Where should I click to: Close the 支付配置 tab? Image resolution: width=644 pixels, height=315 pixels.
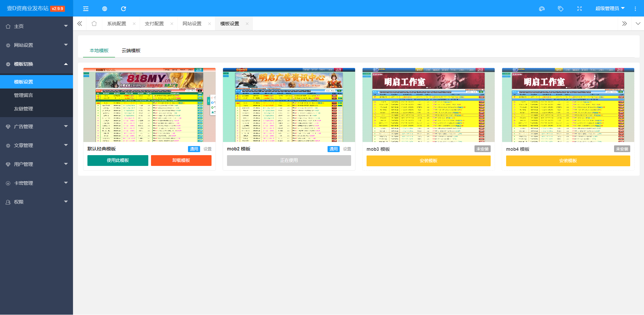(x=172, y=24)
